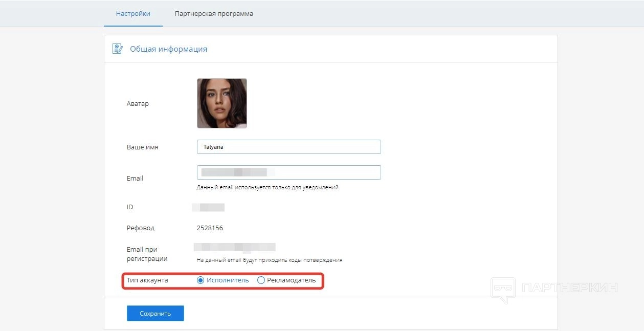
Task: Click the Email при регистрации label
Action: (x=147, y=254)
